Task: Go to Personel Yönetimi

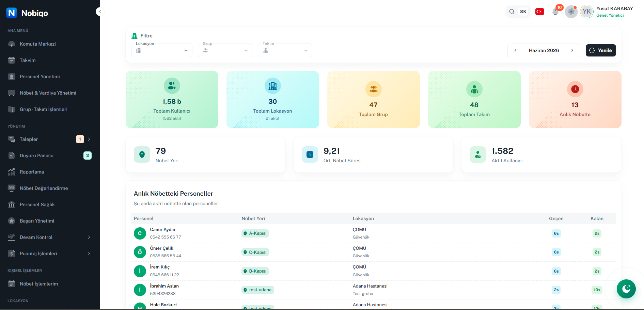Action: coord(50,77)
